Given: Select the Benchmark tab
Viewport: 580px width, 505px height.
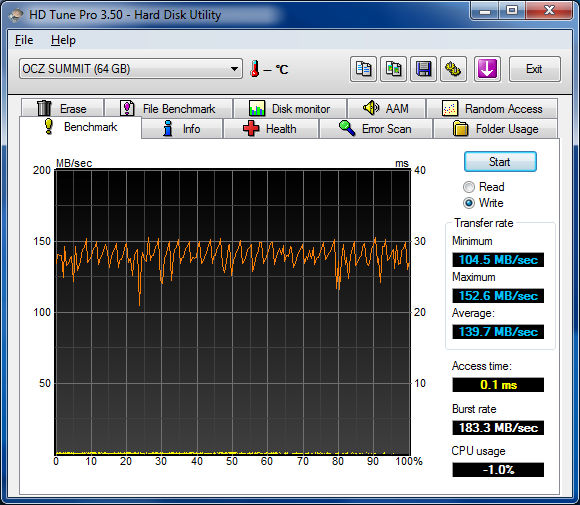Looking at the screenshot, I should point(80,127).
